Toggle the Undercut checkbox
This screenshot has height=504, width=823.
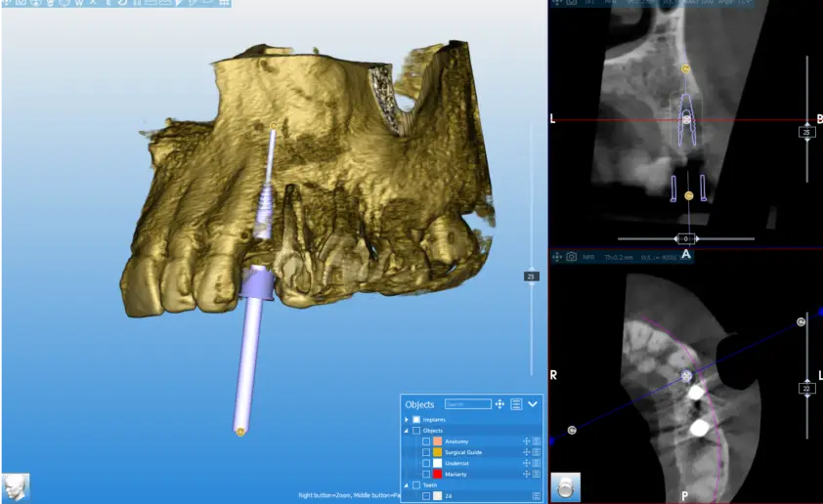[426, 463]
